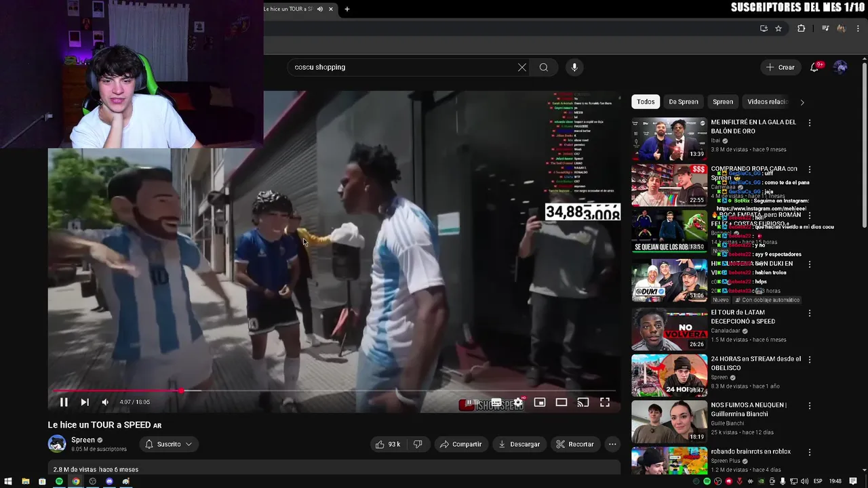868x488 pixels.
Task: Open the Spreen channel name link
Action: click(x=83, y=440)
